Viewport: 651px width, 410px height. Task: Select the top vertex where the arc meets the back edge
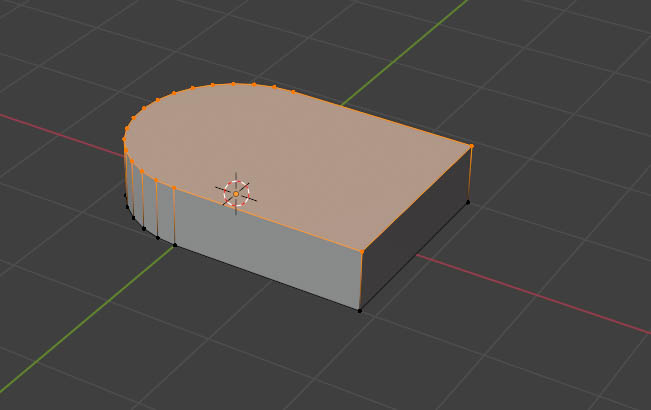294,91
